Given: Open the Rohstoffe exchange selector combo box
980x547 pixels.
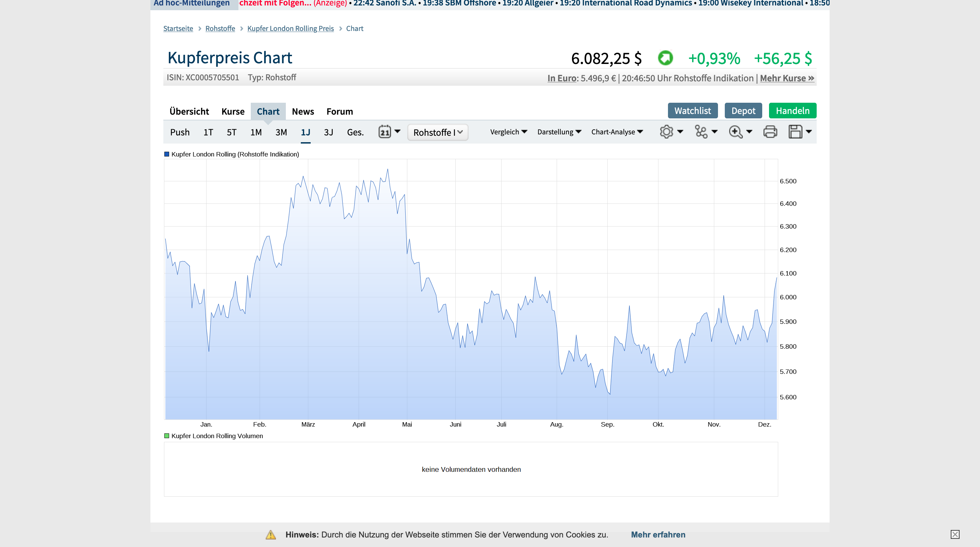Looking at the screenshot, I should tap(438, 132).
